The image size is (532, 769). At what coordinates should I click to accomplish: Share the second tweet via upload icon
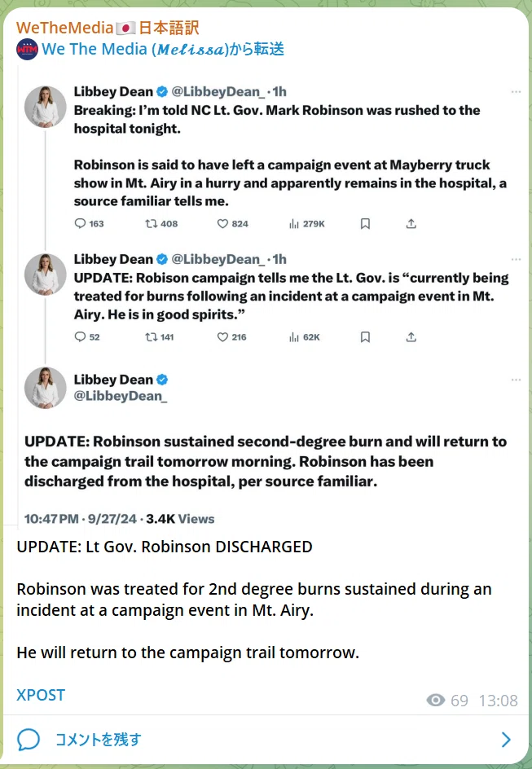point(411,337)
